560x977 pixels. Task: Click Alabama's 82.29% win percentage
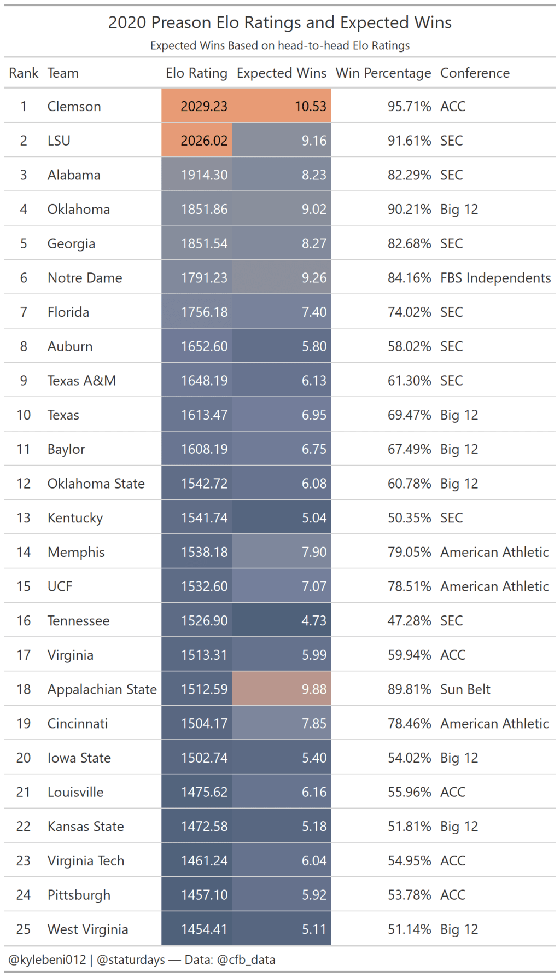point(409,175)
